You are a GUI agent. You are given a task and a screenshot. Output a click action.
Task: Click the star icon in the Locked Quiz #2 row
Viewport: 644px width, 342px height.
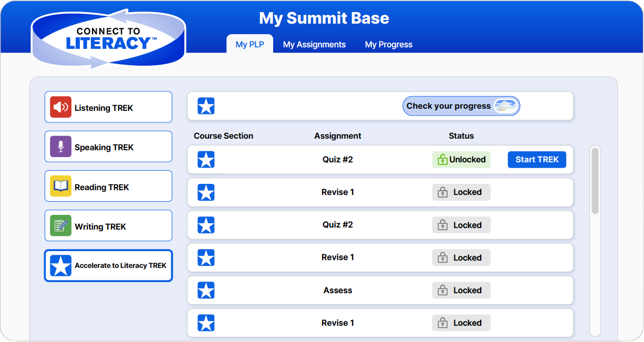click(x=206, y=225)
